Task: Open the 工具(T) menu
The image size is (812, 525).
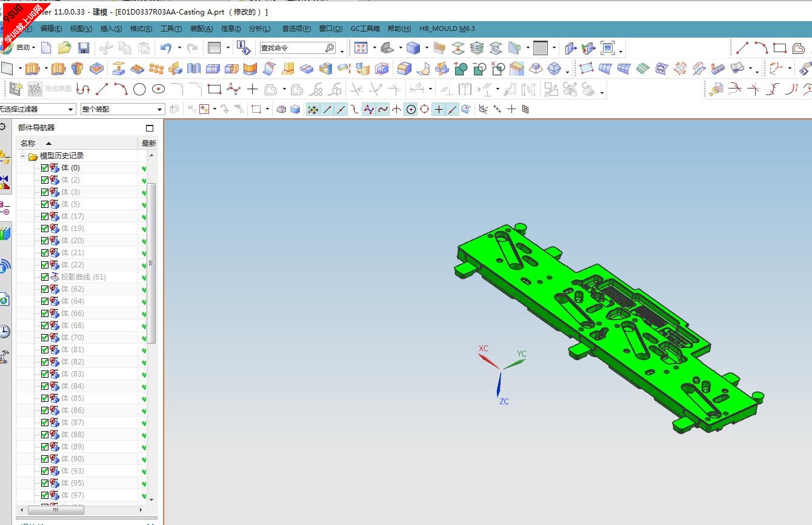Action: pos(171,28)
